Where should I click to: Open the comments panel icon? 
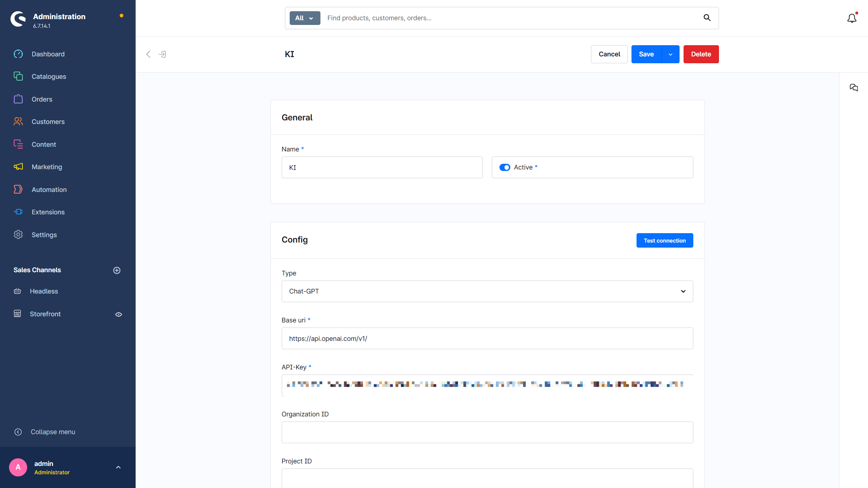pyautogui.click(x=854, y=87)
